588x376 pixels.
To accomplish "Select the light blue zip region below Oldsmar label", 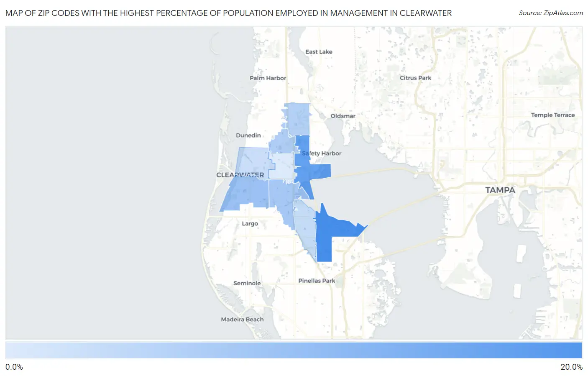I will (297, 119).
